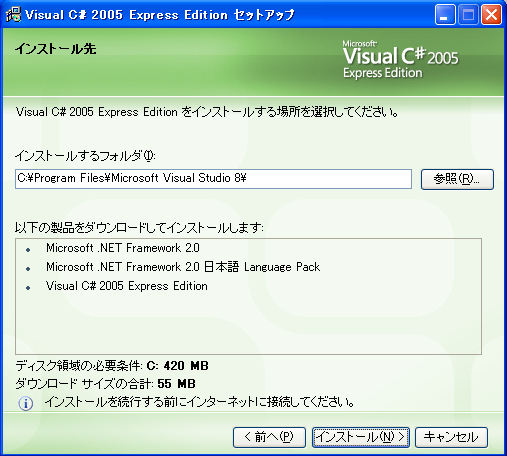Click the インストール先 header title

tap(55, 49)
